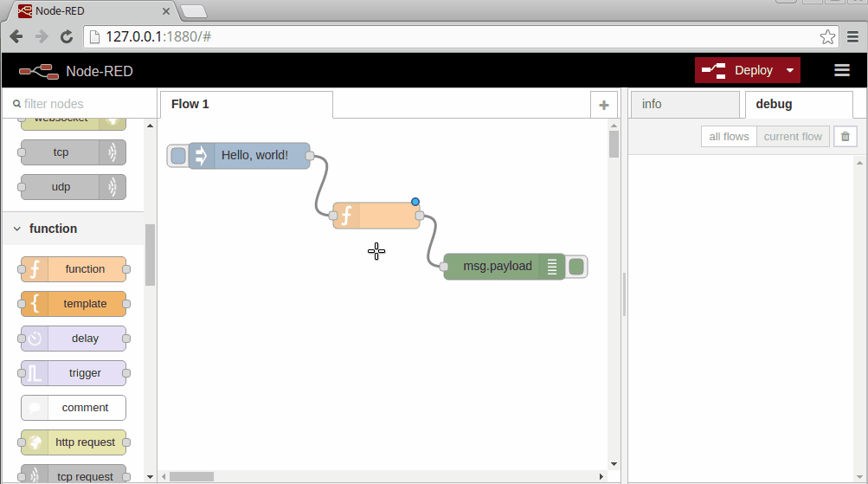
Task: Bookmark page with the star icon
Action: click(827, 36)
